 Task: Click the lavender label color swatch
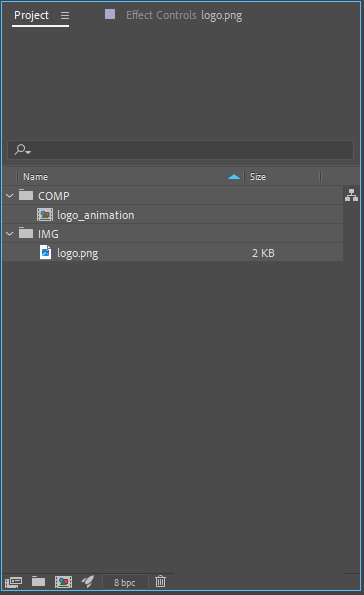110,14
